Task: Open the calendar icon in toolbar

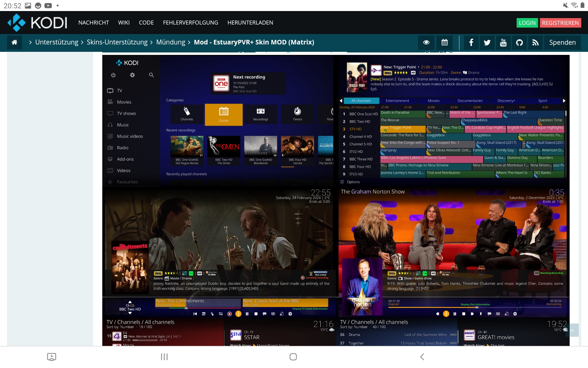Action: [x=444, y=42]
